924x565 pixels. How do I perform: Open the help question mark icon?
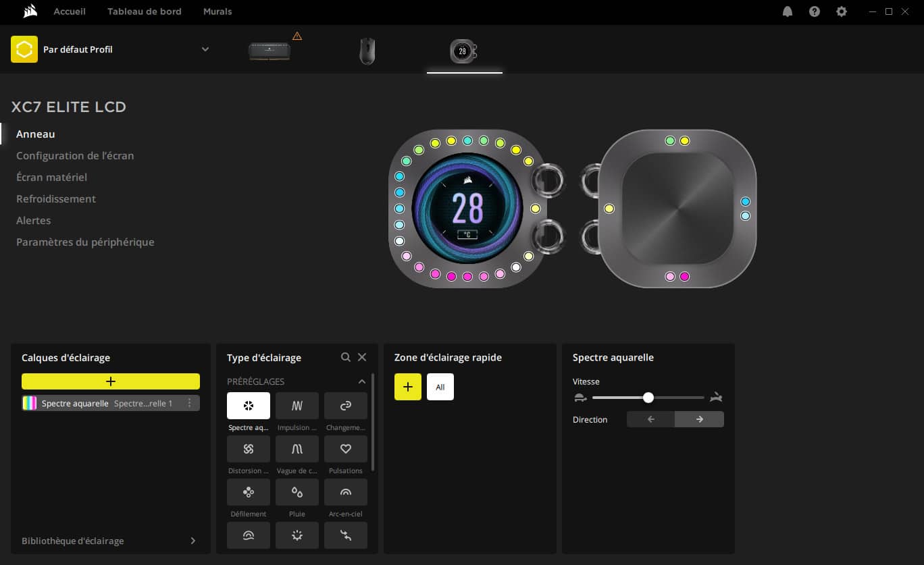[815, 11]
